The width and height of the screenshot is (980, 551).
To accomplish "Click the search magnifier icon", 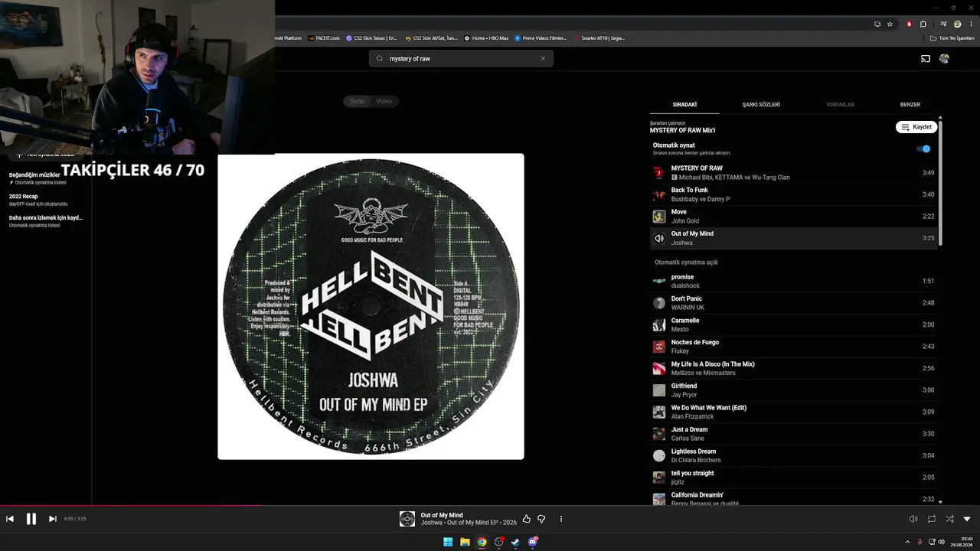I will pyautogui.click(x=380, y=59).
